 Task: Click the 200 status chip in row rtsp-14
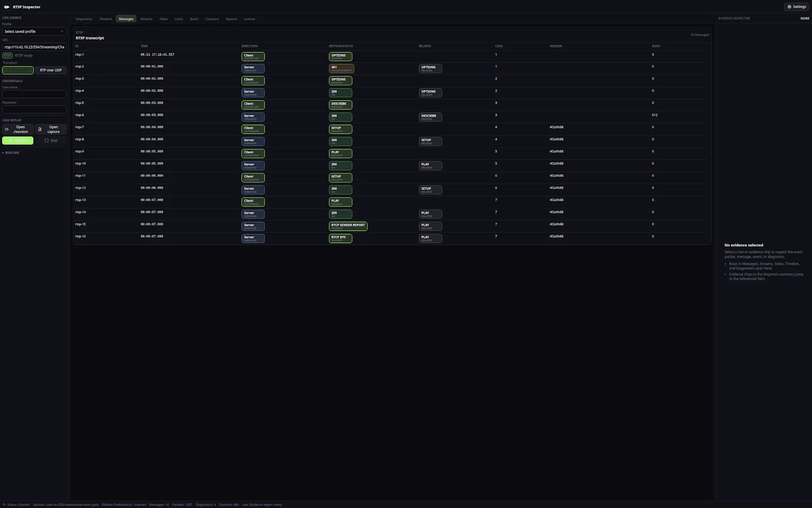click(x=341, y=214)
